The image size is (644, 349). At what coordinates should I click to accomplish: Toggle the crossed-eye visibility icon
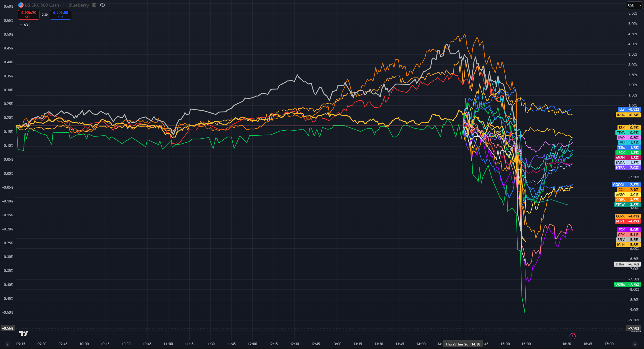click(102, 5)
